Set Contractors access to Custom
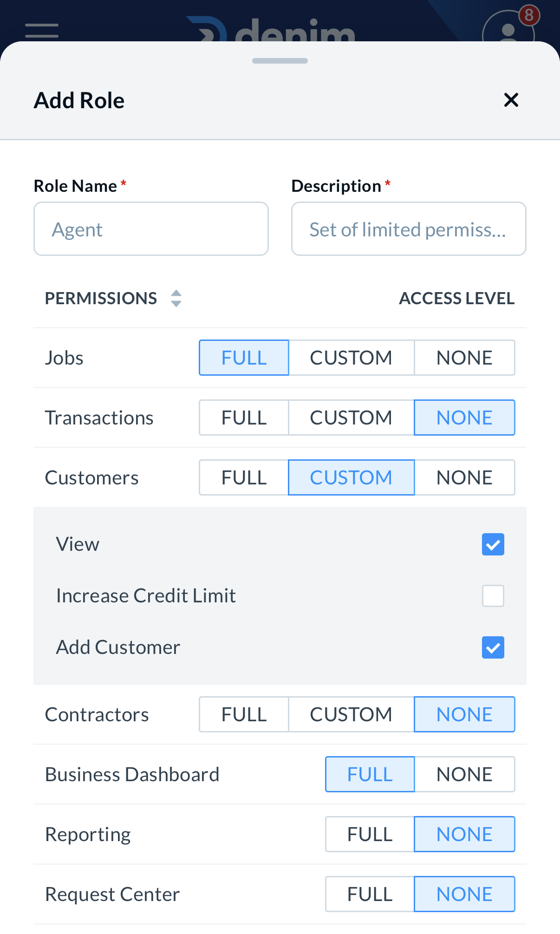This screenshot has height=934, width=560. [x=351, y=714]
